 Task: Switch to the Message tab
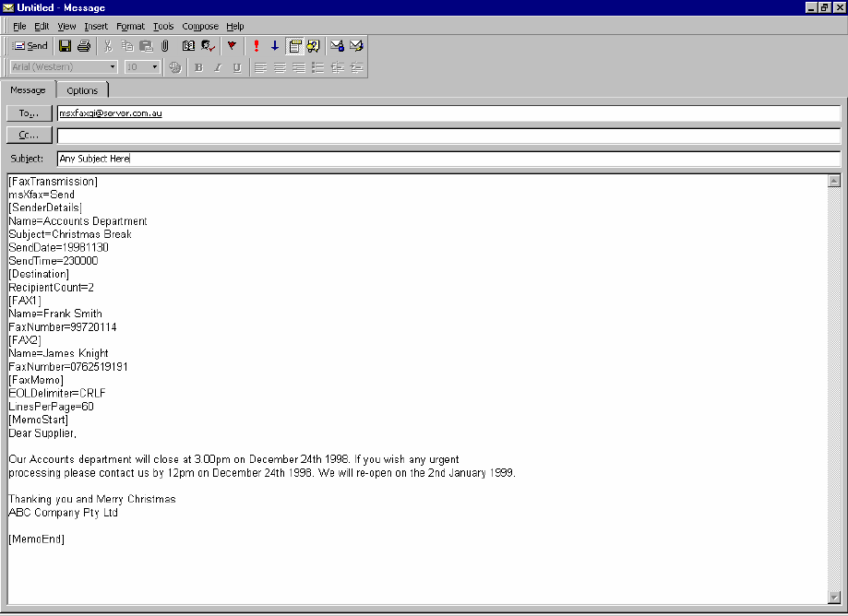click(28, 89)
